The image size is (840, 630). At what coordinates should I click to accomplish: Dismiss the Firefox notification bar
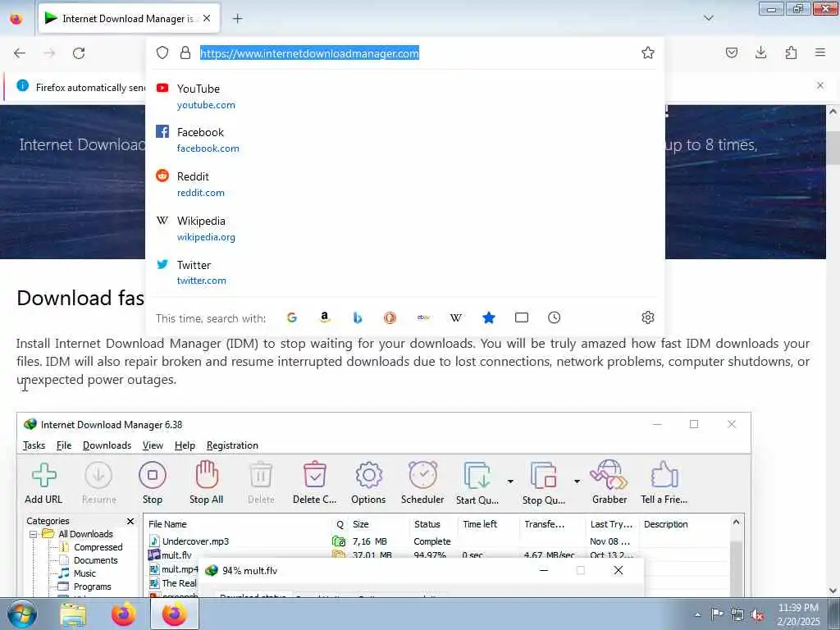tap(820, 85)
